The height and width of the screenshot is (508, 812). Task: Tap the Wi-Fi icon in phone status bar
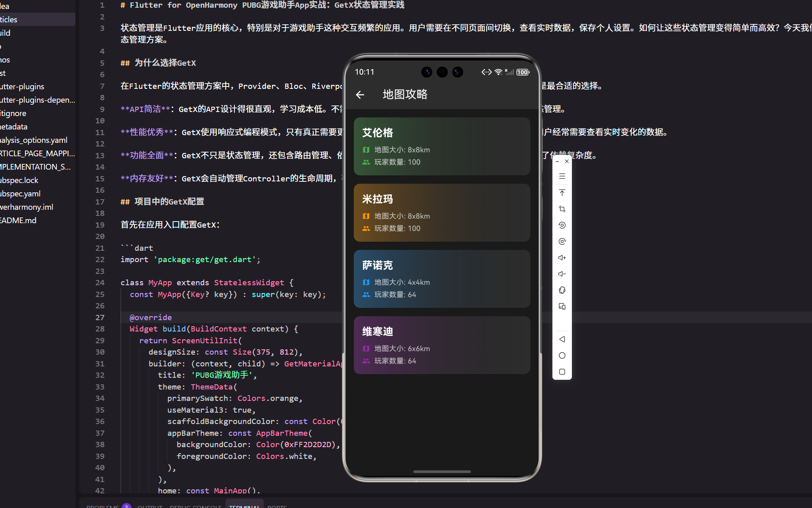(x=498, y=72)
